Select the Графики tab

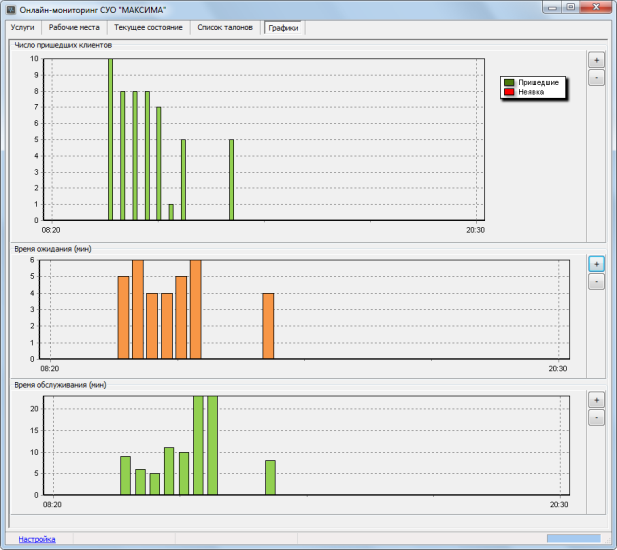[x=283, y=28]
